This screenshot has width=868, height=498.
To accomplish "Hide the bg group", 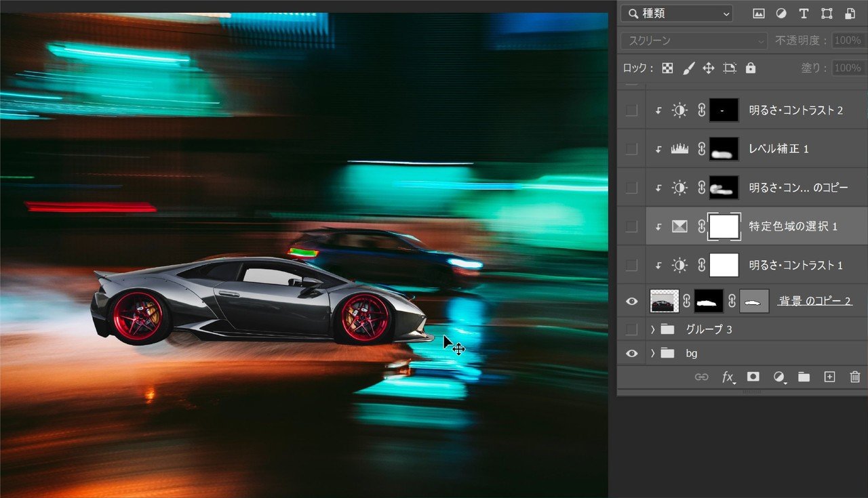I will tap(631, 352).
